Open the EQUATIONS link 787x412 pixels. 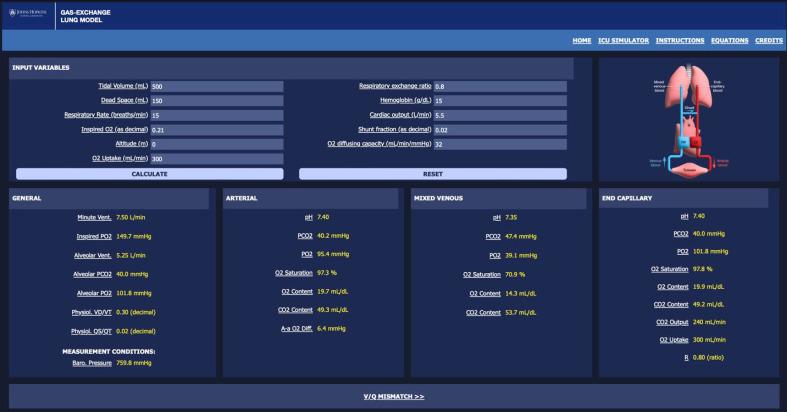729,40
